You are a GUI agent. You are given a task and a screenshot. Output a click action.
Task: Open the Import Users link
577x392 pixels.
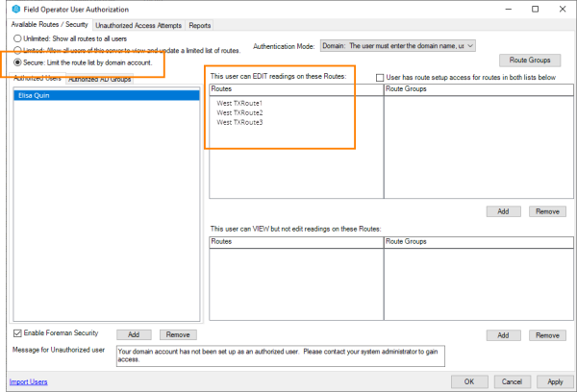pyautogui.click(x=28, y=381)
